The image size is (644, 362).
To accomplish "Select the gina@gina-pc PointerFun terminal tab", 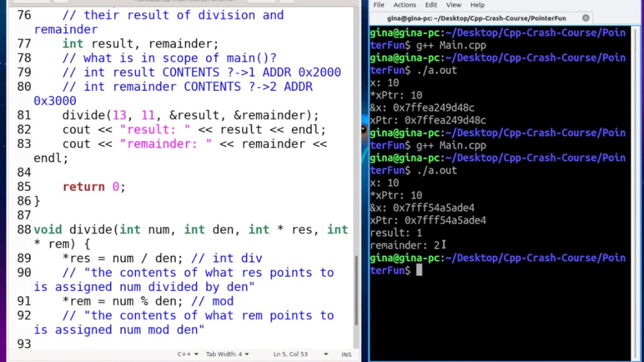I will click(480, 18).
